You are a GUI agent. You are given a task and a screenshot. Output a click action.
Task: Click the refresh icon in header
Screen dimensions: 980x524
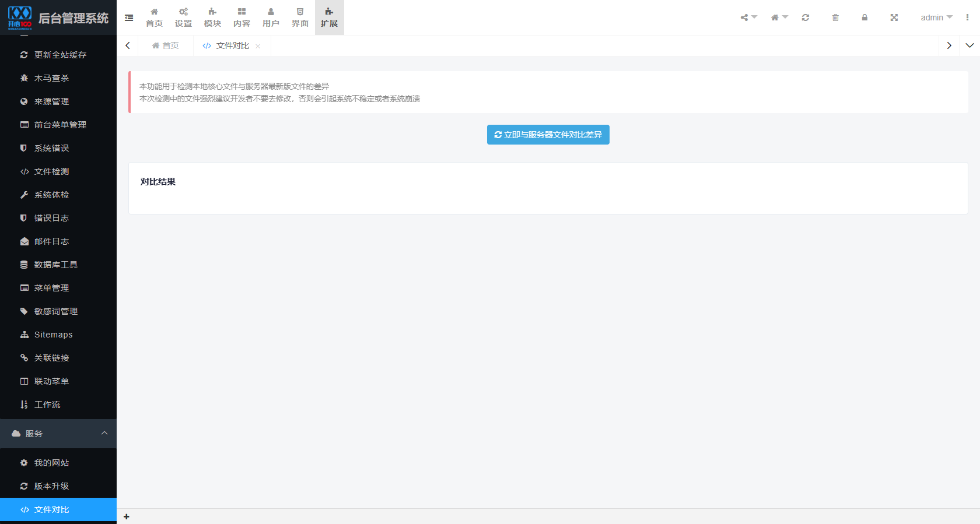[806, 17]
